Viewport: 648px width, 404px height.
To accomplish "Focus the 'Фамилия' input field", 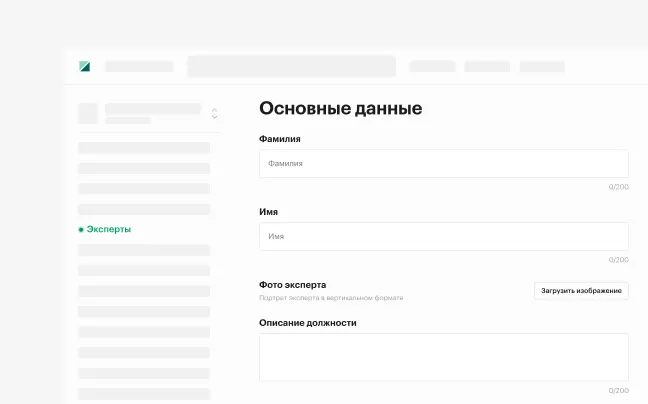I will click(444, 164).
